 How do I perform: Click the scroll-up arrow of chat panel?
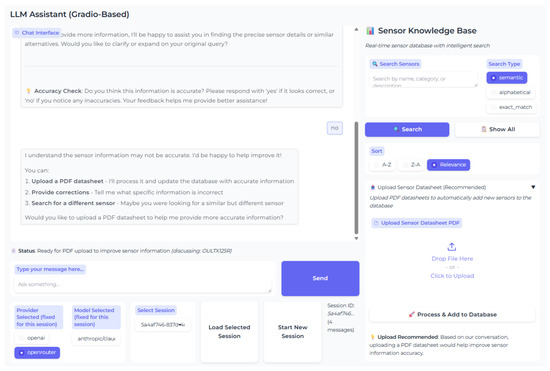[x=356, y=29]
